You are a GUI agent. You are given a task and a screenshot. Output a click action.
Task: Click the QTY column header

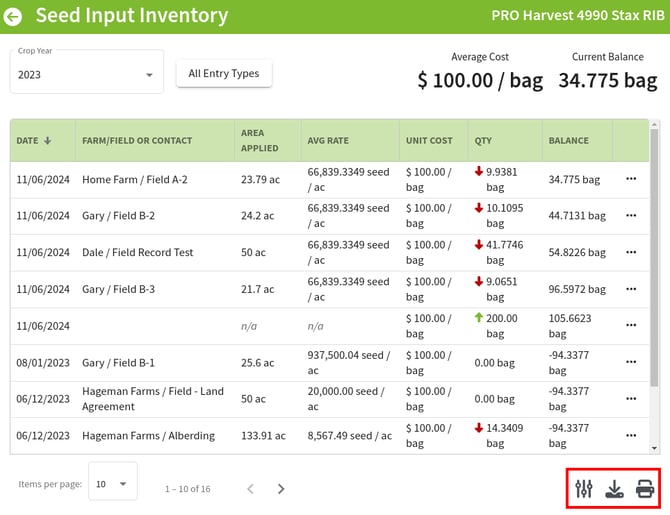click(x=483, y=141)
